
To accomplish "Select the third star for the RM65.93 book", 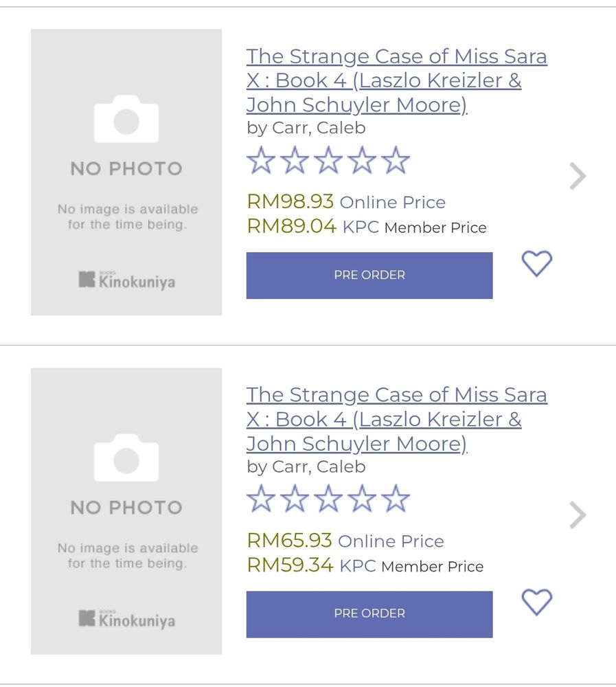I will coord(328,499).
